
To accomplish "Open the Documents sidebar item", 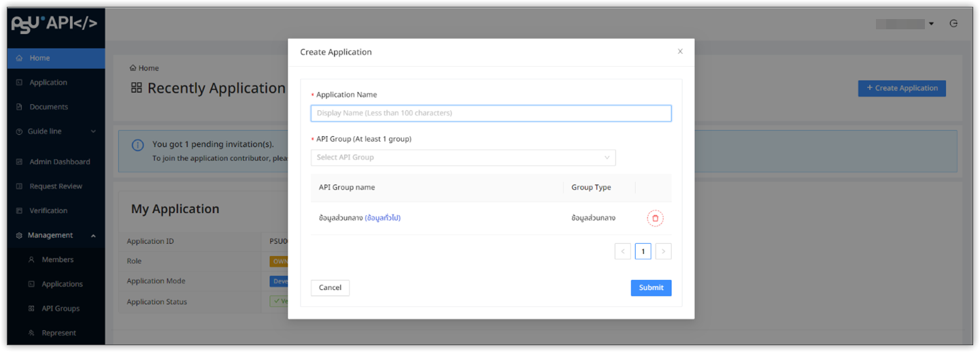I will [x=48, y=107].
